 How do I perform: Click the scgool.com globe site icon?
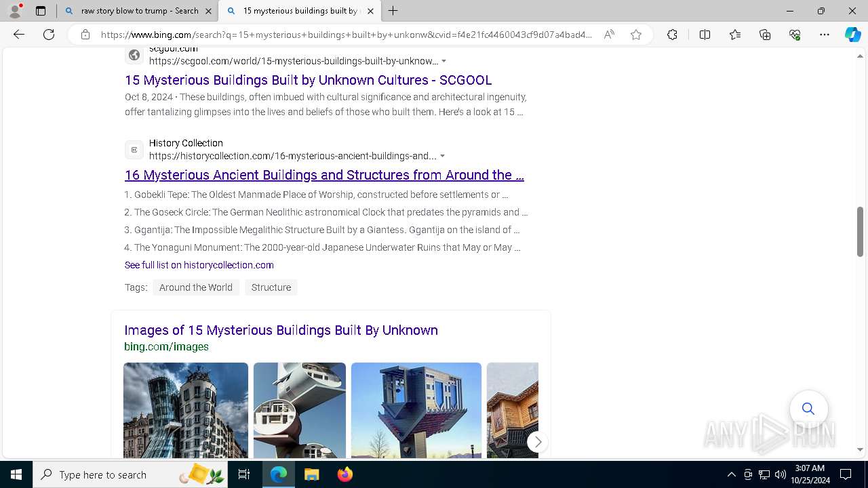point(134,55)
